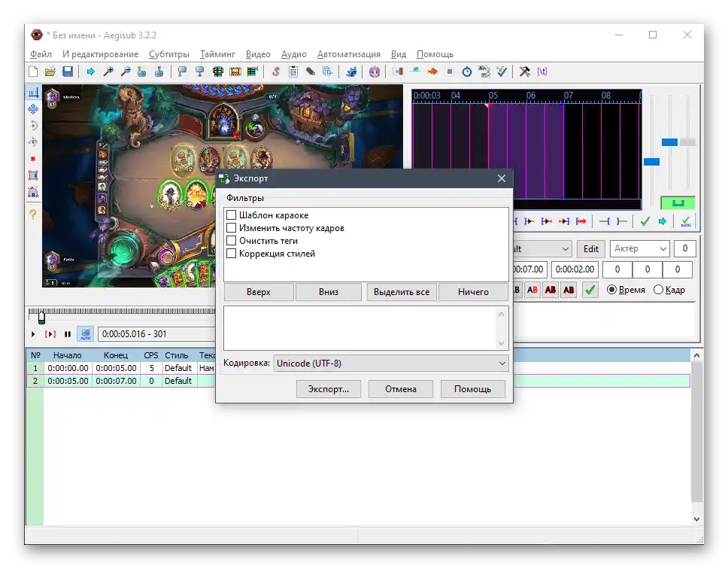Pause video playback

click(68, 334)
